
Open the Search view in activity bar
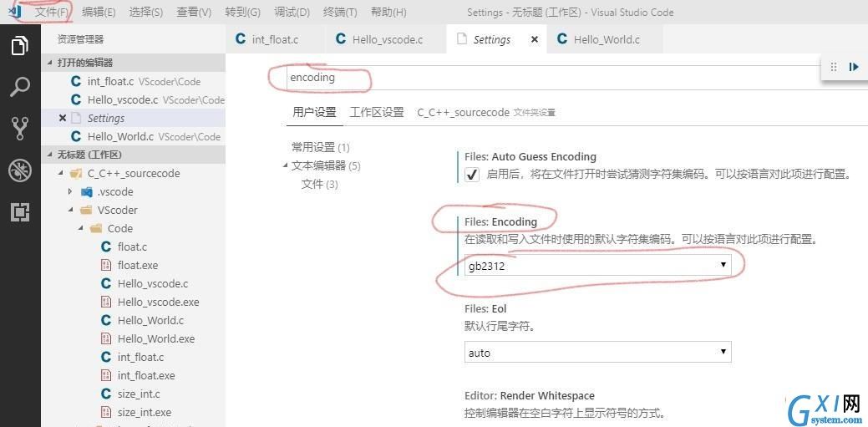tap(20, 87)
